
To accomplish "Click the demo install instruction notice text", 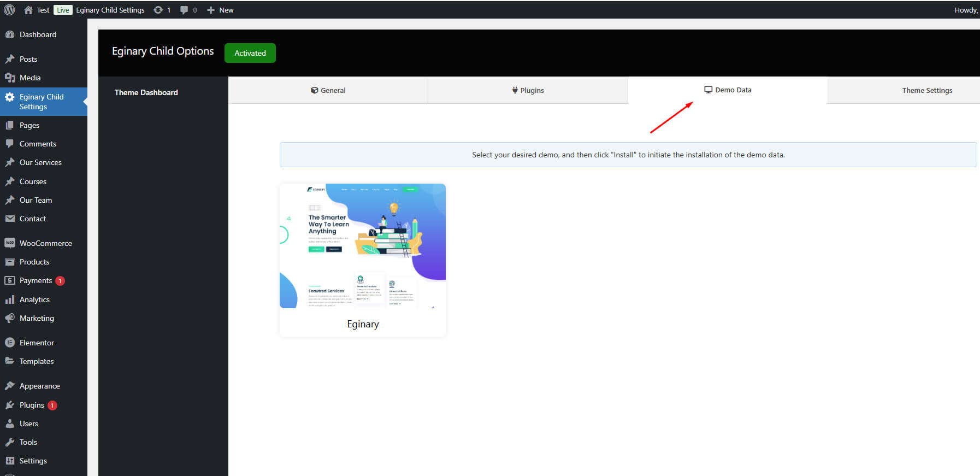I will click(628, 155).
